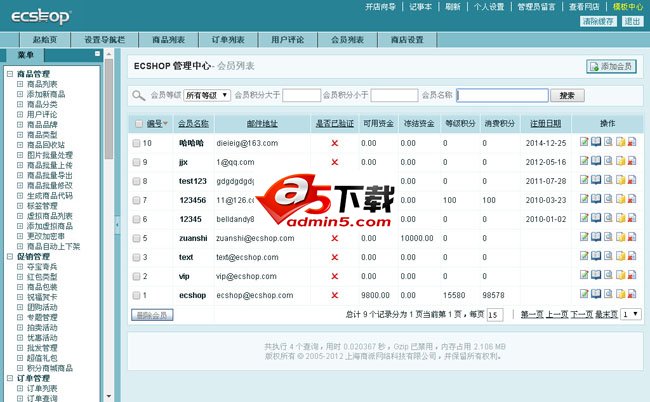Expand the 商品列表 tree node

[20, 84]
